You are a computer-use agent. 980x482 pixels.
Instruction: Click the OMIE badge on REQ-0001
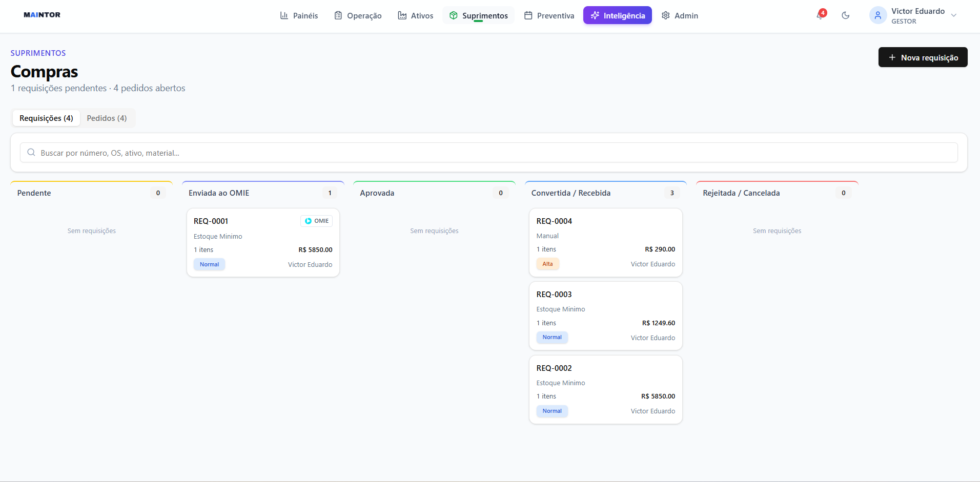coord(316,221)
